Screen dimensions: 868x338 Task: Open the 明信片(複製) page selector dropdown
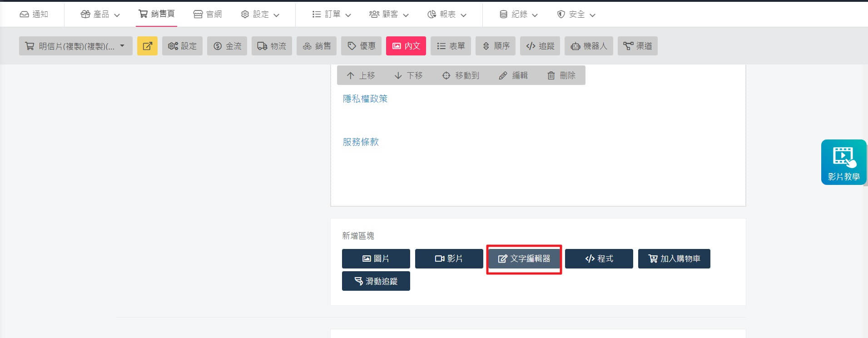click(x=76, y=46)
